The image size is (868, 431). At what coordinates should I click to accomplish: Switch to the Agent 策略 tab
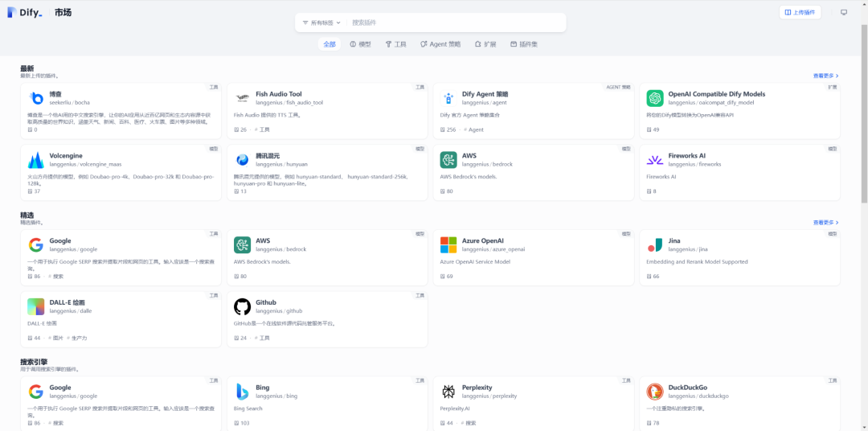click(440, 44)
